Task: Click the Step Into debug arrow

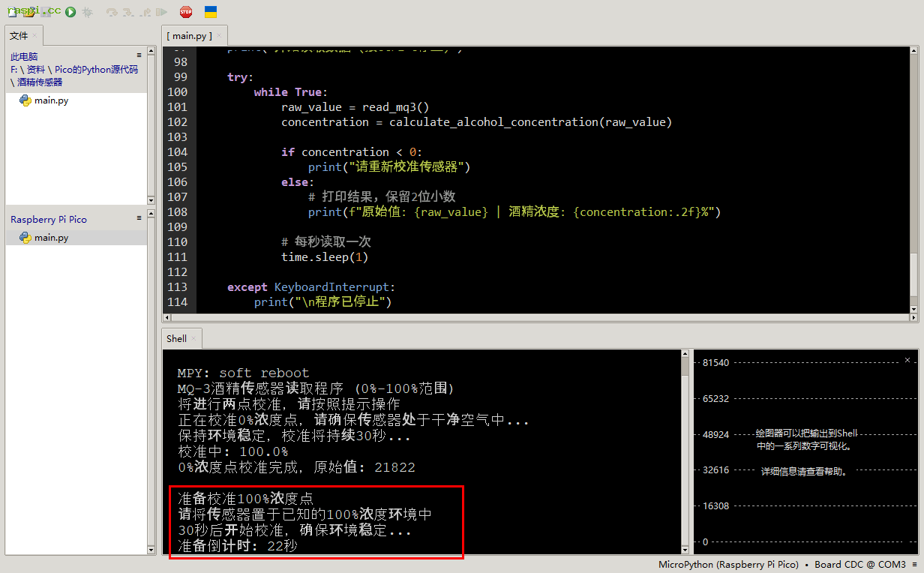Action: tap(128, 12)
